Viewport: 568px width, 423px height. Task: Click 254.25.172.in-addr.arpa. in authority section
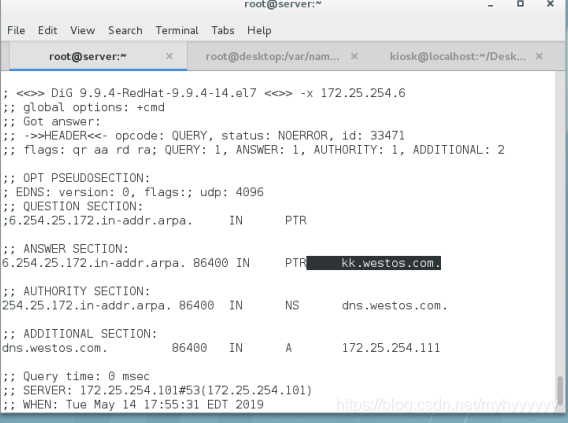tap(87, 306)
